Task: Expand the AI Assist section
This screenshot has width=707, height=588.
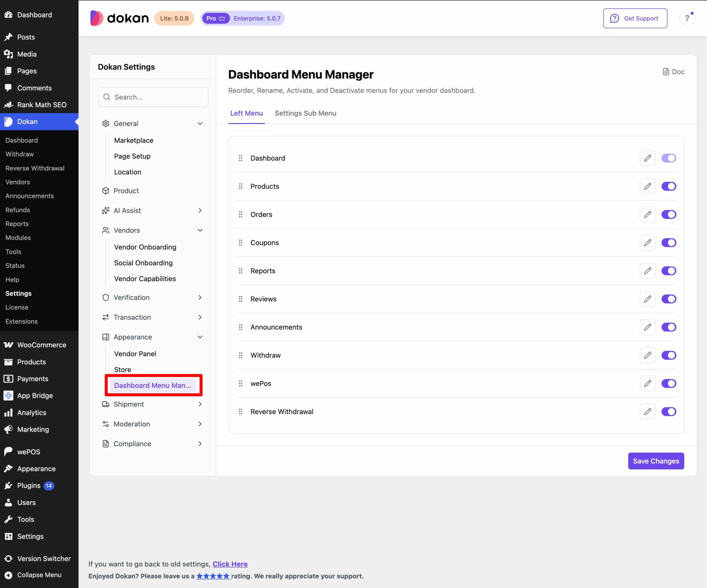Action: [153, 211]
